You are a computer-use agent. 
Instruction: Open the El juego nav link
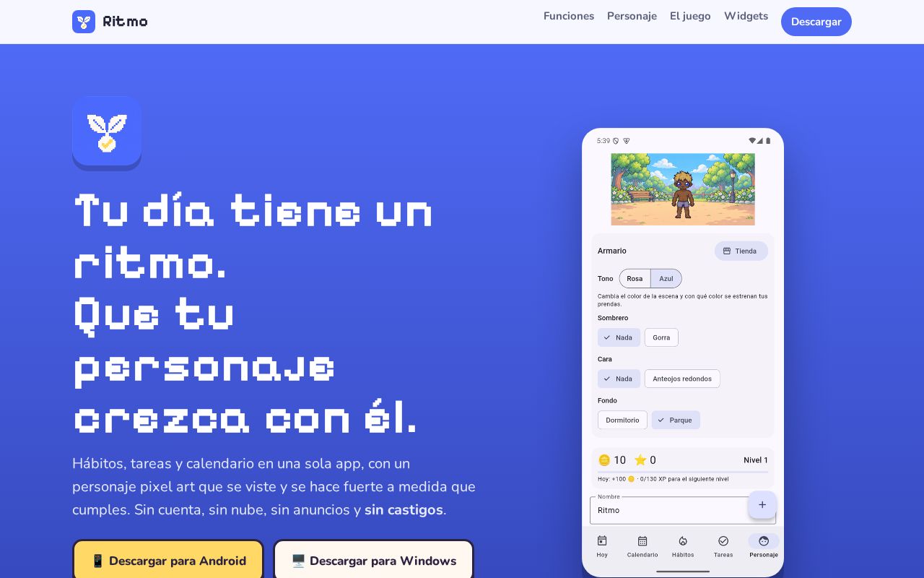coord(690,16)
